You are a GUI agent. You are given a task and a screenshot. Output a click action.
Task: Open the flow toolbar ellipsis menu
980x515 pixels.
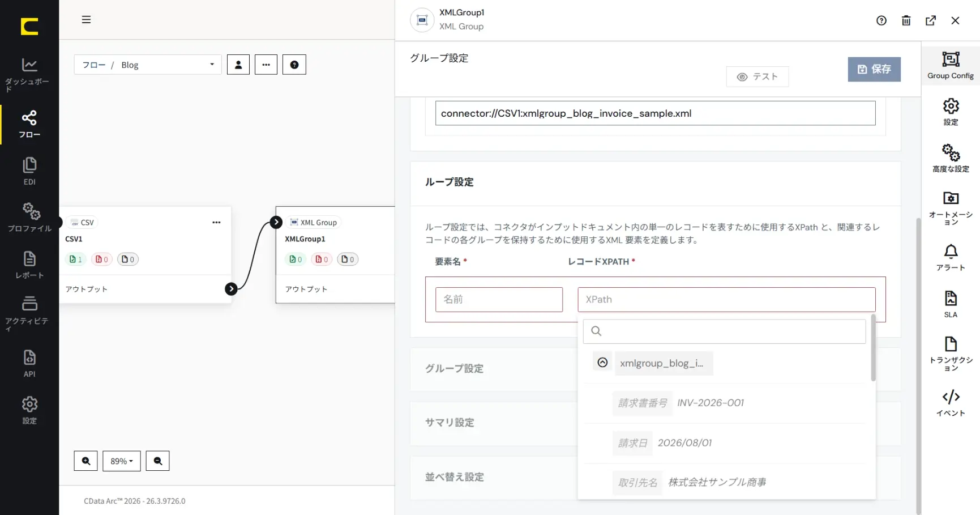(266, 65)
